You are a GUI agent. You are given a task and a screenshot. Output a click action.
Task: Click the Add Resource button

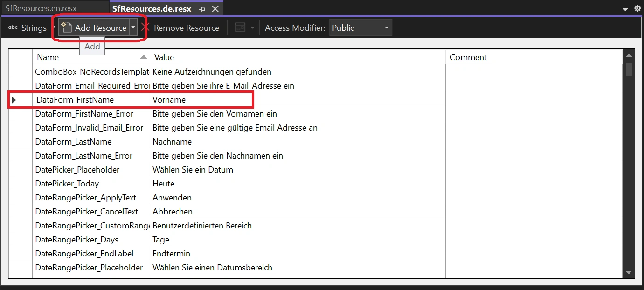tap(93, 28)
